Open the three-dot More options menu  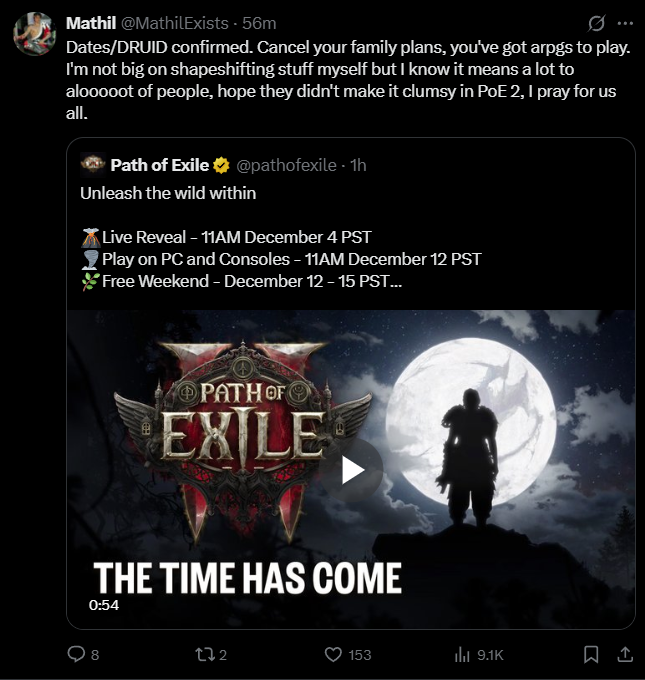625,22
